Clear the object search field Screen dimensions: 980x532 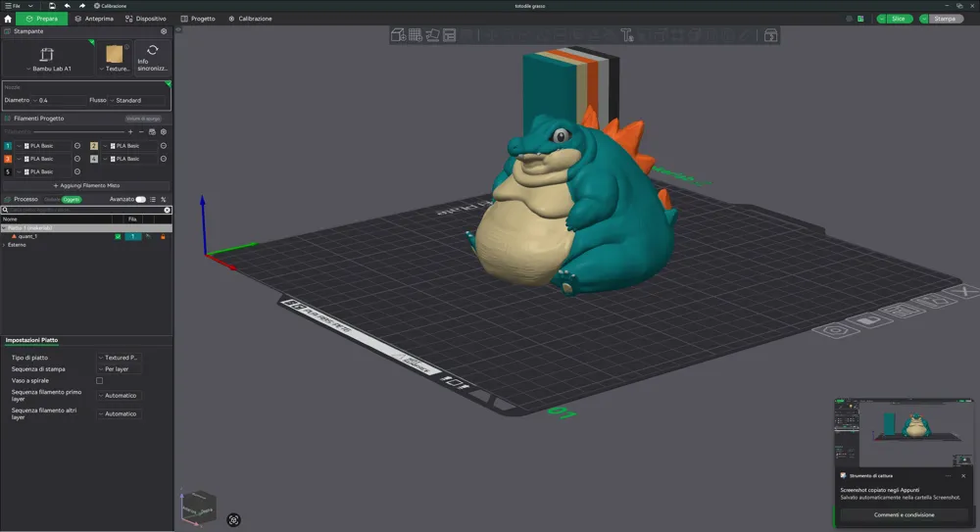click(x=167, y=210)
